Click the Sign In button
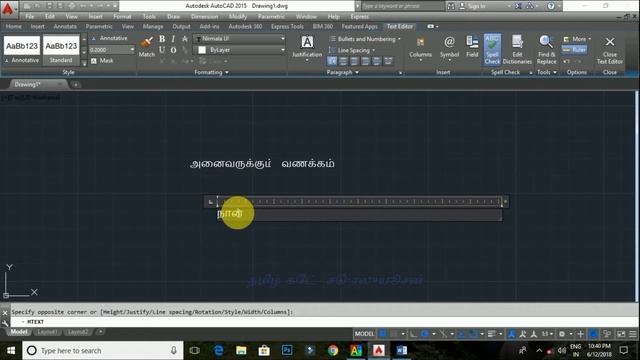 coord(473,6)
